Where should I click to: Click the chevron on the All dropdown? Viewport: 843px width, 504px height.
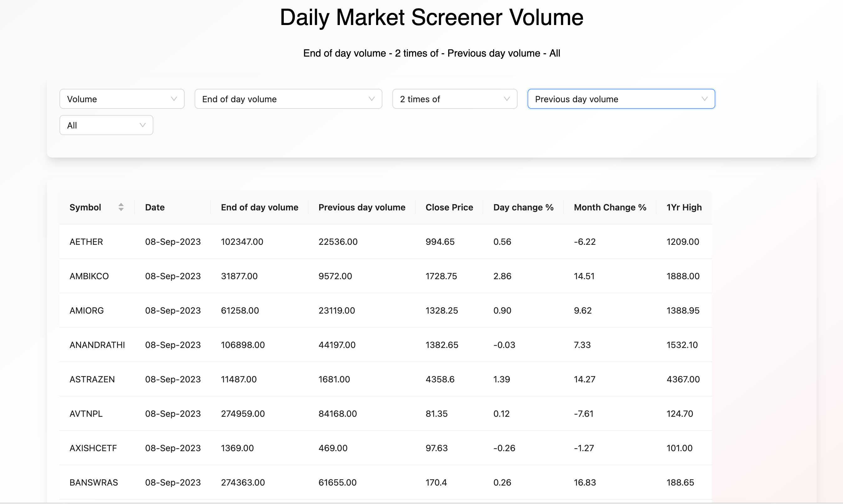pos(143,125)
